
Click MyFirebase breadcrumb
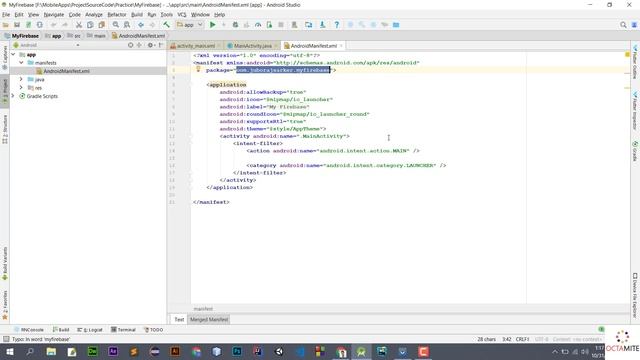[21, 36]
